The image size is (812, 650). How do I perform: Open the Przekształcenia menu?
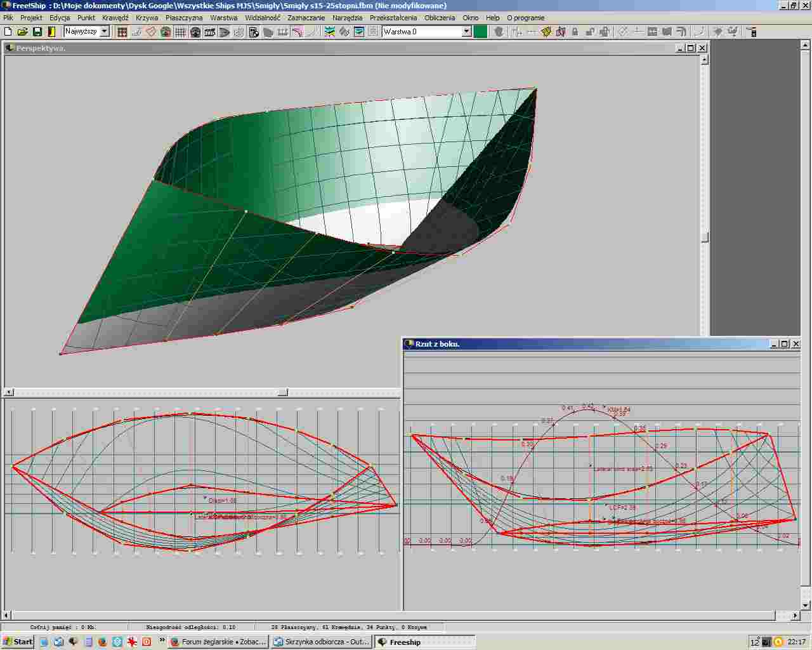coord(393,18)
